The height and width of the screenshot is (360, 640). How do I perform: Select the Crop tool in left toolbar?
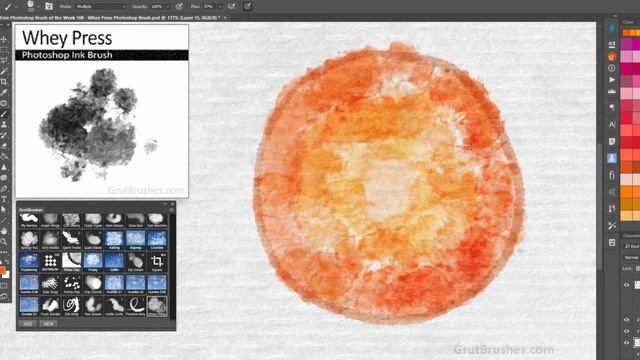tap(4, 82)
